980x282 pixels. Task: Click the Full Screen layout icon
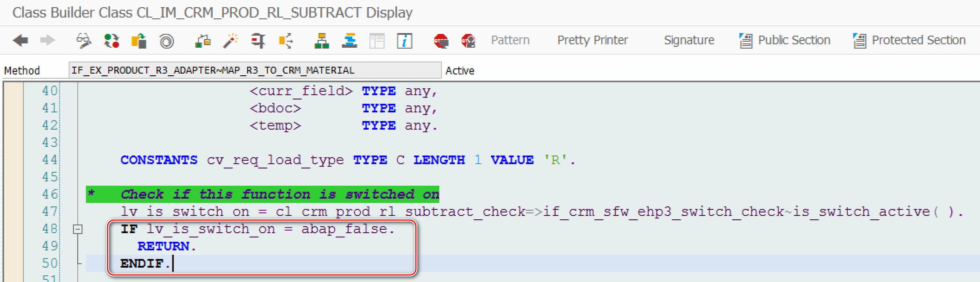coord(377,40)
